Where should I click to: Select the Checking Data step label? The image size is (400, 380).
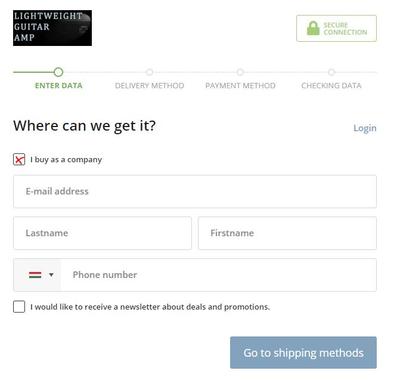point(331,86)
